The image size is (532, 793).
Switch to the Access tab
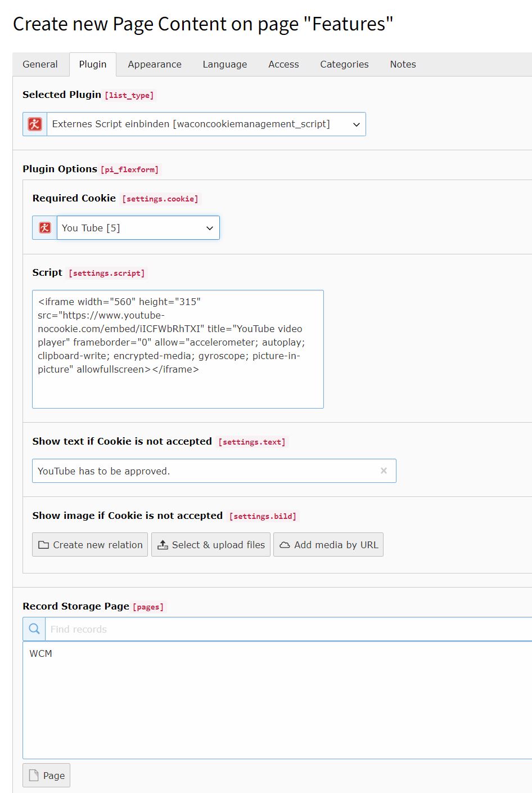[x=283, y=64]
